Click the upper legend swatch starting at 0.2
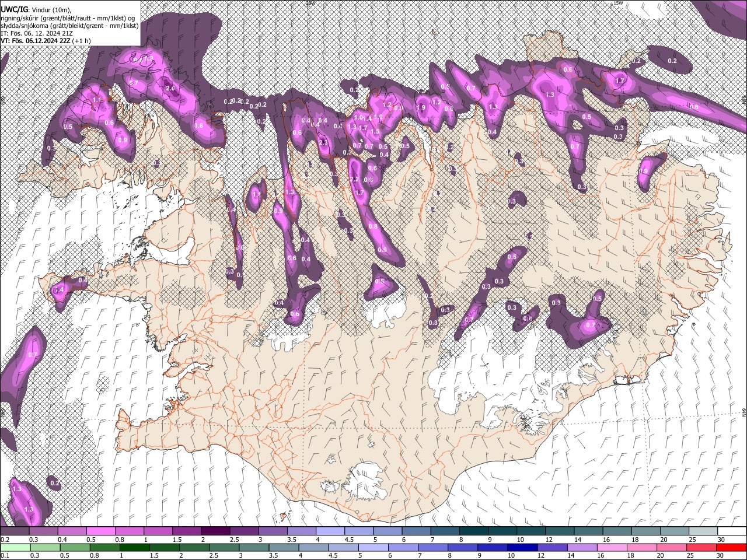The image size is (747, 560). [15, 531]
